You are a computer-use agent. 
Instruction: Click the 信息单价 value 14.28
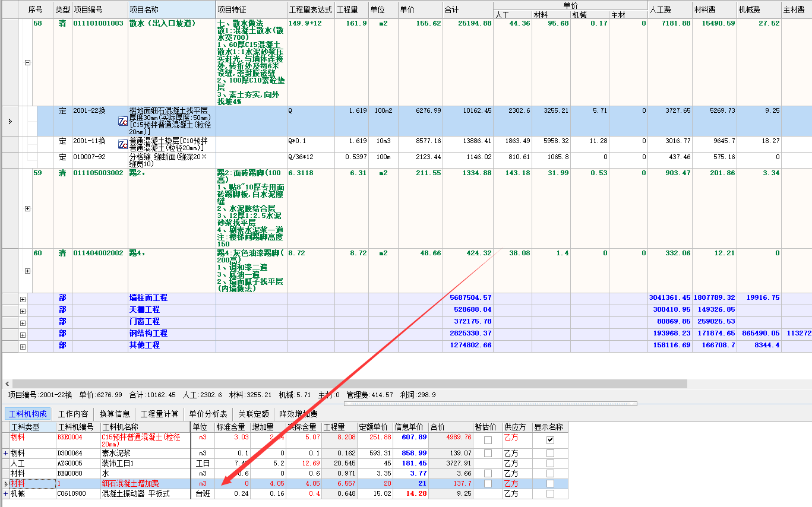[x=417, y=493]
